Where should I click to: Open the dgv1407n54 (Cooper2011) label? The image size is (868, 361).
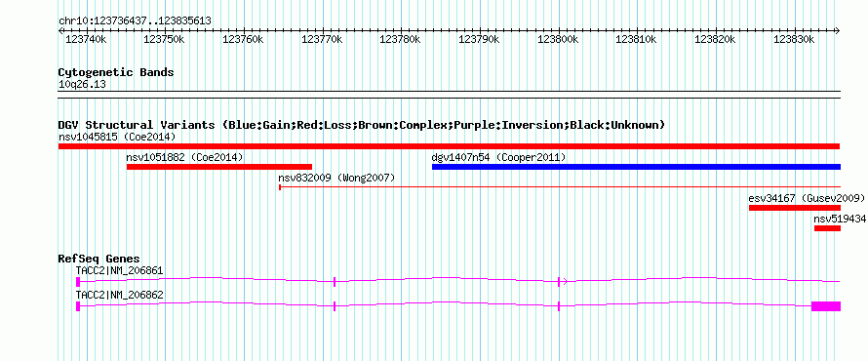coord(498,157)
